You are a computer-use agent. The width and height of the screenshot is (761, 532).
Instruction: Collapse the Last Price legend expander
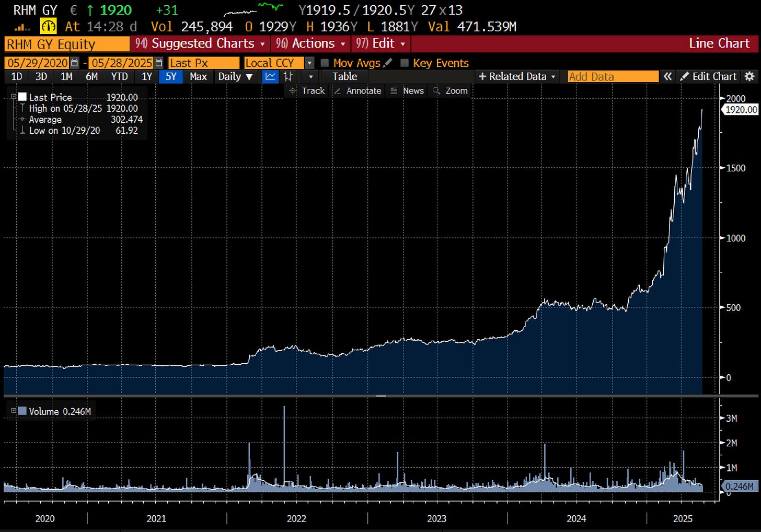pyautogui.click(x=14, y=97)
